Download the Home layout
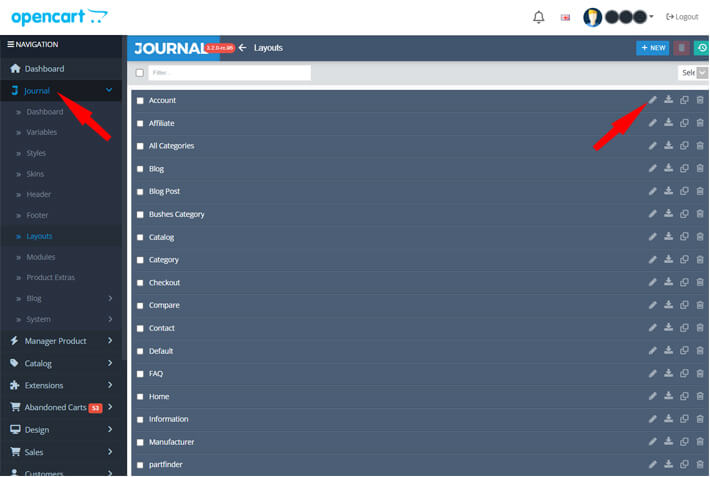The width and height of the screenshot is (710, 477). pos(668,396)
